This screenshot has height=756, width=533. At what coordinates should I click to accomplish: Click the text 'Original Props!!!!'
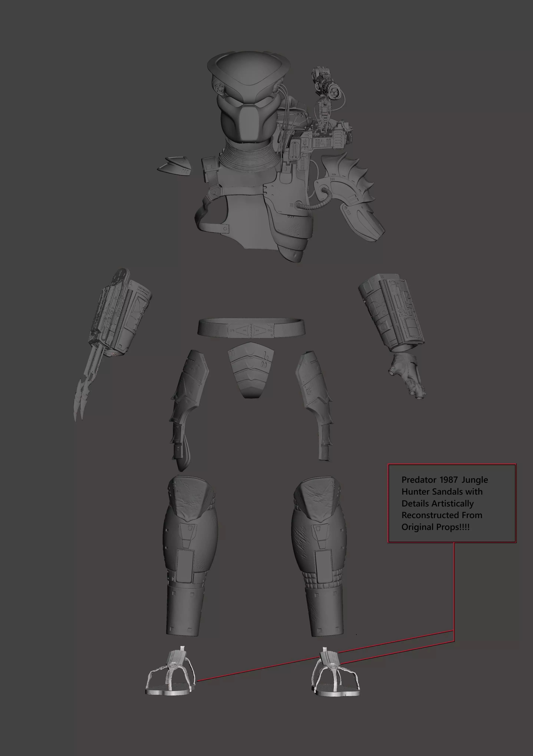(435, 527)
